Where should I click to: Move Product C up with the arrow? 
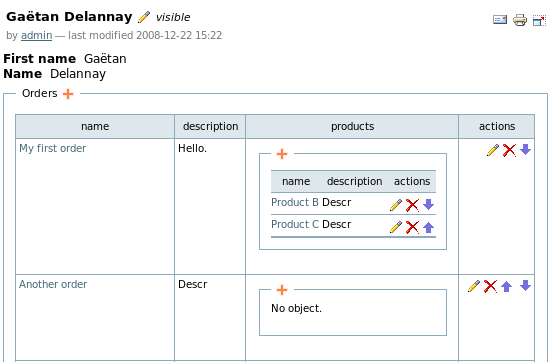click(428, 227)
